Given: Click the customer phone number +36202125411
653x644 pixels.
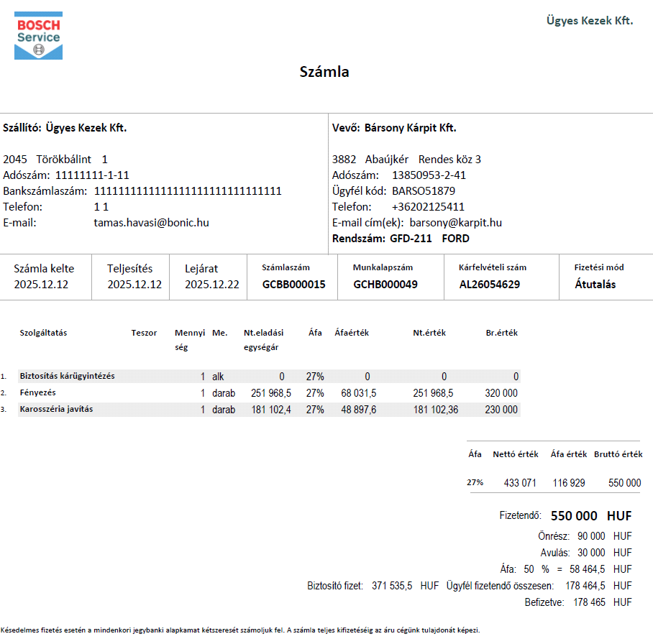Looking at the screenshot, I should (428, 207).
